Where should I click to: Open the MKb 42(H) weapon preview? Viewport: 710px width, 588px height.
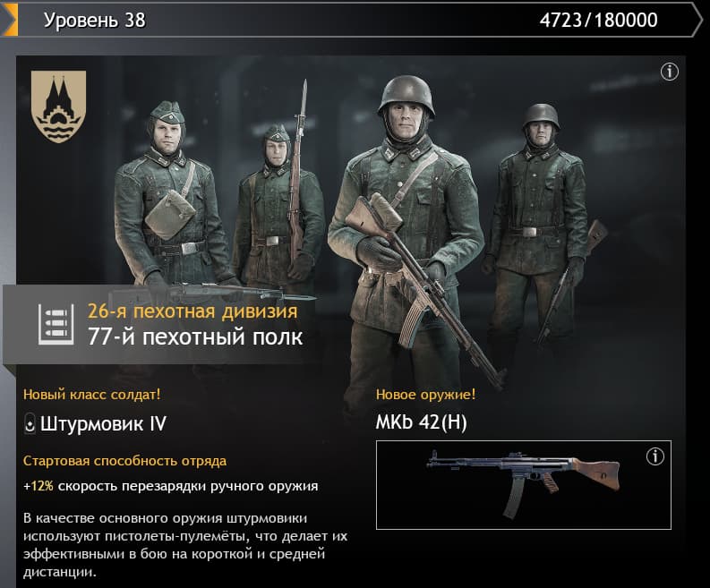click(x=524, y=484)
